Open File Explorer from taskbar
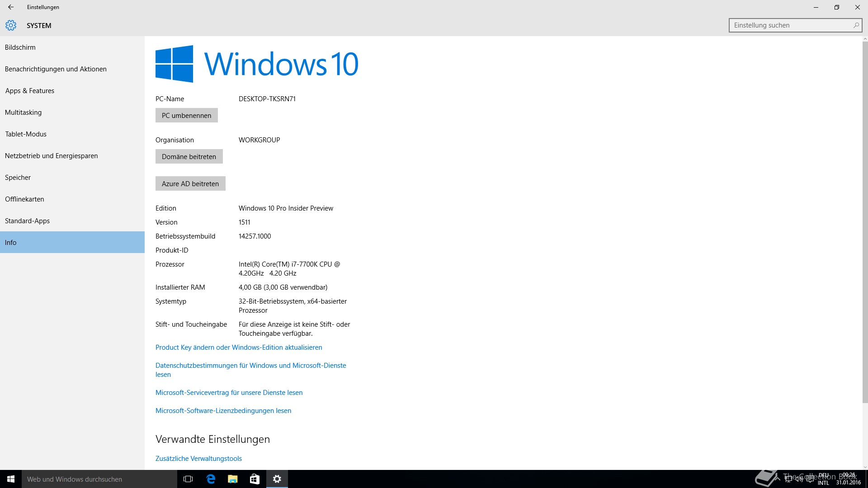Viewport: 868px width, 488px height. point(233,479)
